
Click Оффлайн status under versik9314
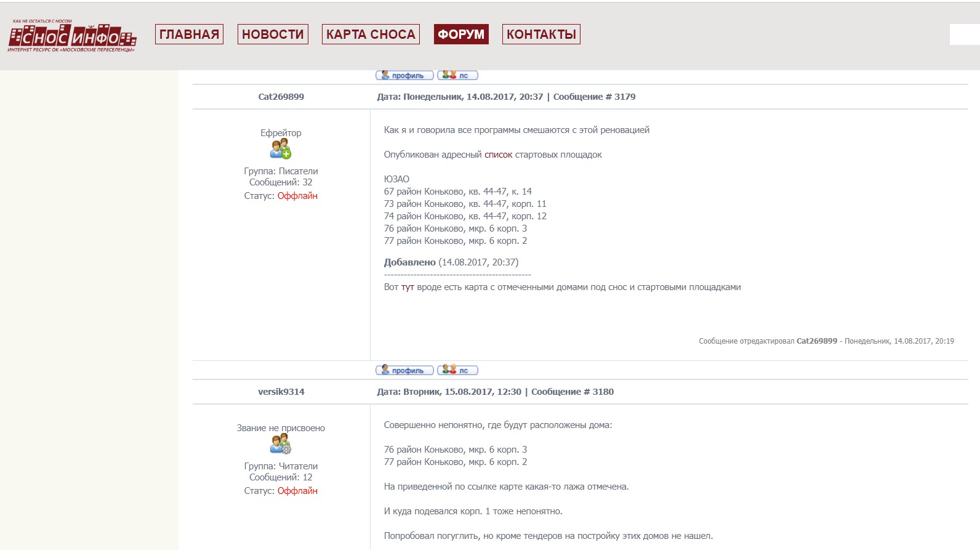(297, 491)
